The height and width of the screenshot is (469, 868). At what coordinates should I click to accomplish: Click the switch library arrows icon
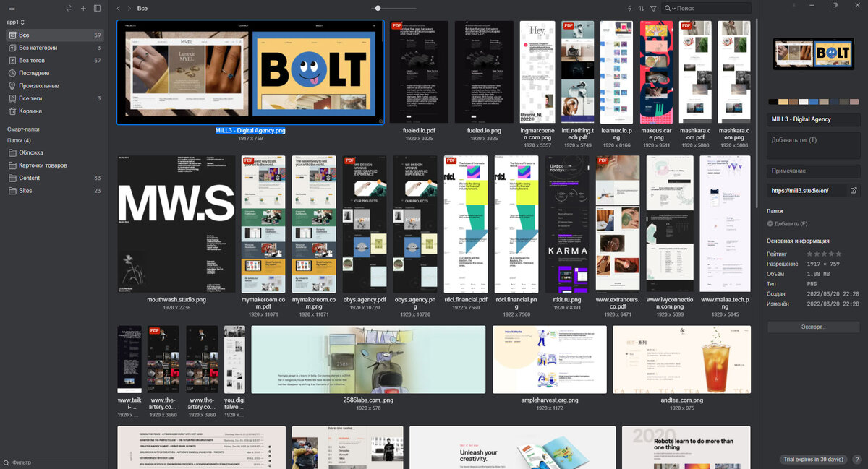(69, 8)
